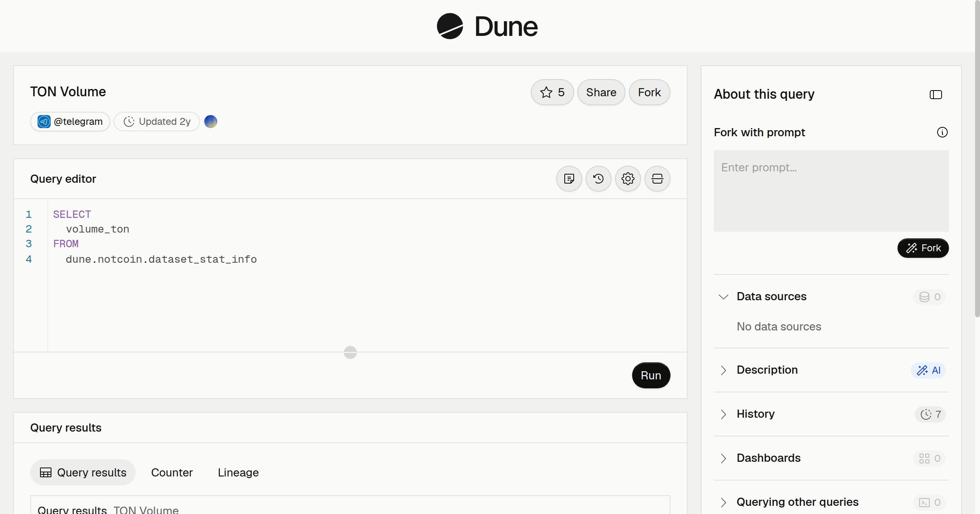
Task: Click the editor layout icon
Action: coord(657,179)
